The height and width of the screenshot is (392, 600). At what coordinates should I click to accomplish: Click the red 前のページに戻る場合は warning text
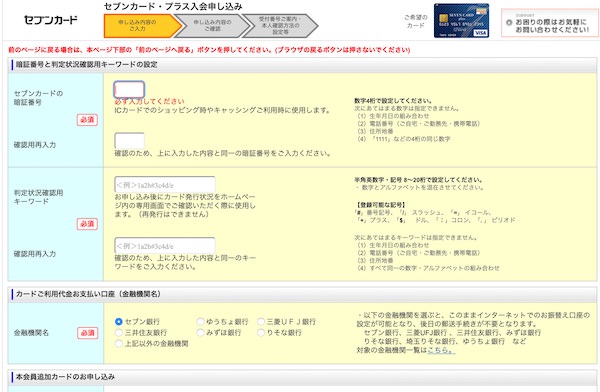pyautogui.click(x=209, y=50)
